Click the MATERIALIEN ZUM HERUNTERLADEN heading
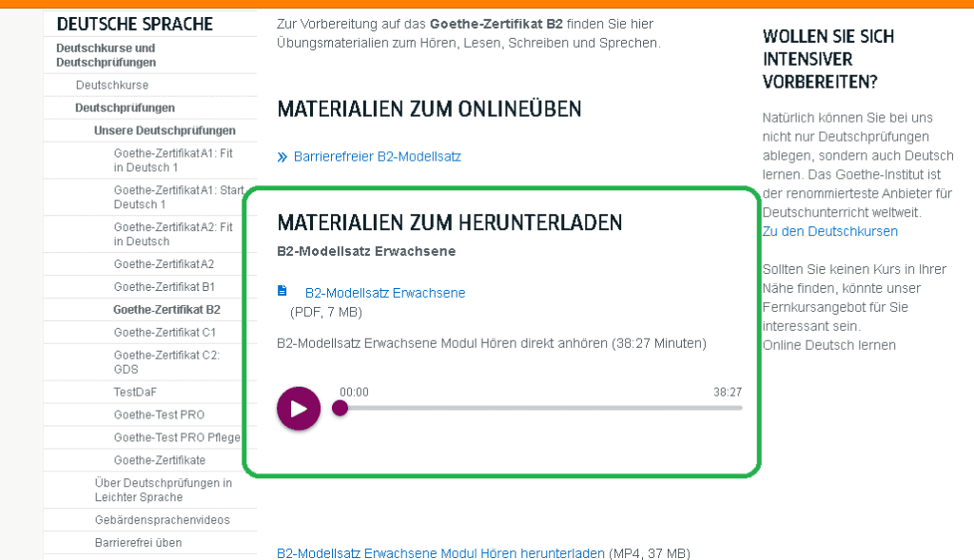The width and height of the screenshot is (974, 560). pyautogui.click(x=450, y=222)
